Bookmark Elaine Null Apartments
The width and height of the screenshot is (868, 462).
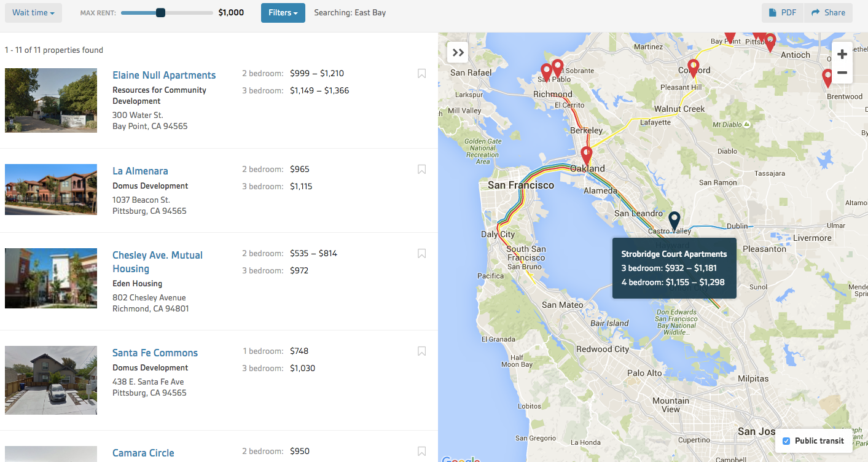(x=421, y=74)
